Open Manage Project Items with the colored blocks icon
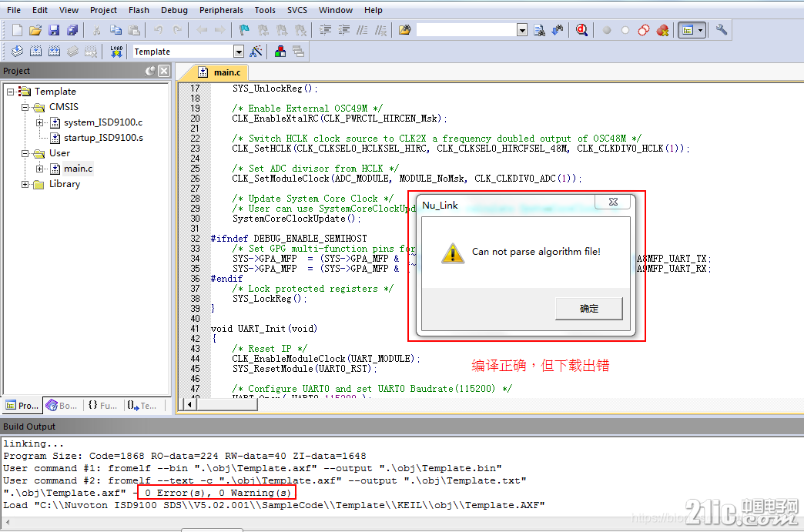 [280, 52]
